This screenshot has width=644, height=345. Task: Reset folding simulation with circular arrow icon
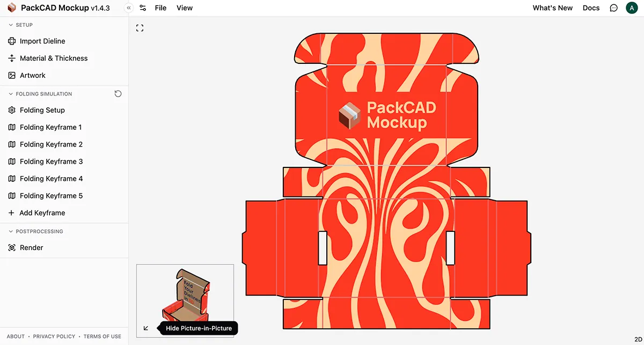[x=118, y=94]
